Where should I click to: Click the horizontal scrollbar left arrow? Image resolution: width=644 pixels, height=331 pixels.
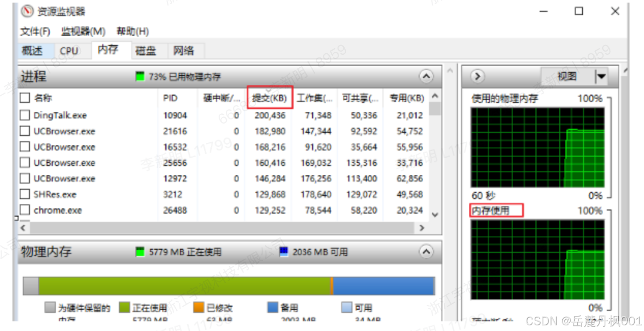click(x=23, y=228)
